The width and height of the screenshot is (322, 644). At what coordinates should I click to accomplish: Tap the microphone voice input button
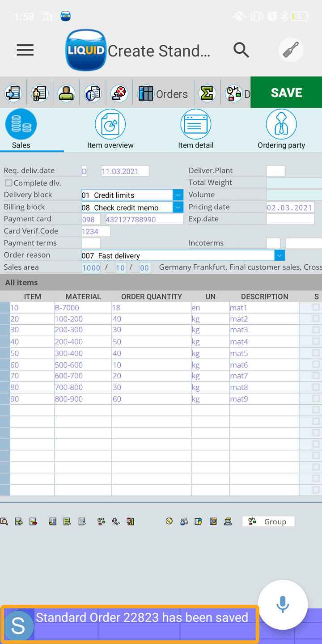coord(283,605)
